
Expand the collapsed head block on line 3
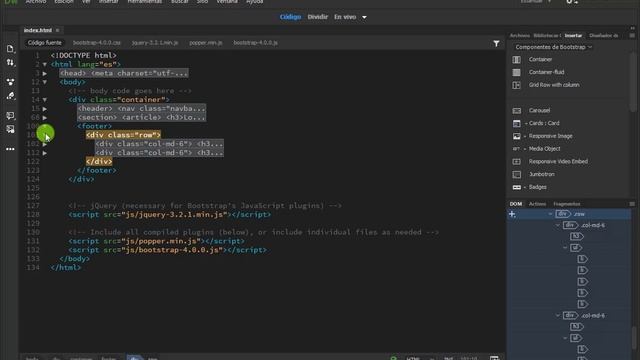tap(44, 73)
